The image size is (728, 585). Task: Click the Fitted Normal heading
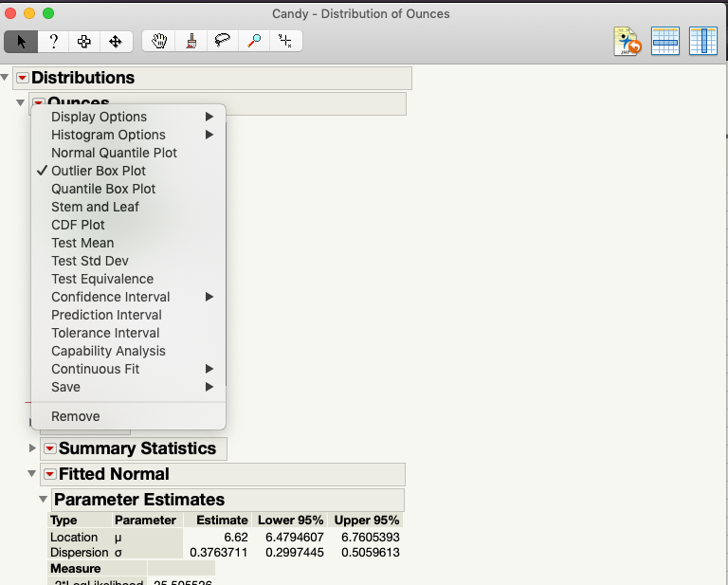114,474
